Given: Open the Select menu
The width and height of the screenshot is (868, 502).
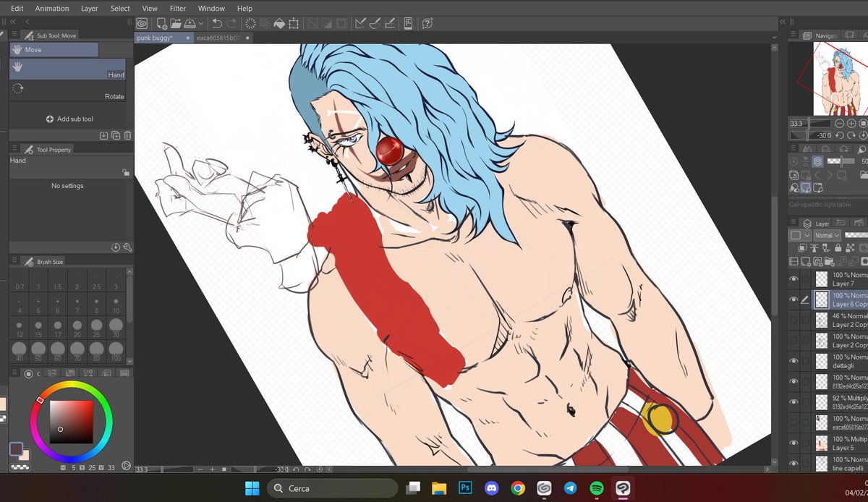Looking at the screenshot, I should tap(120, 8).
